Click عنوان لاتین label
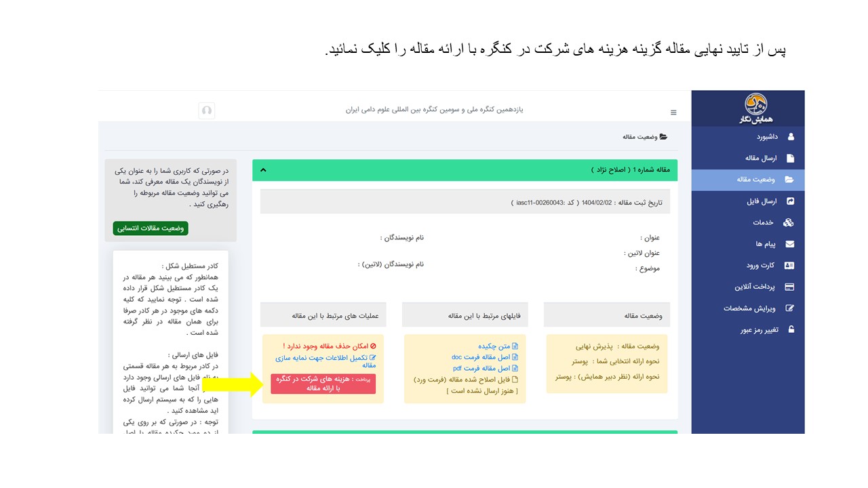 (x=642, y=253)
